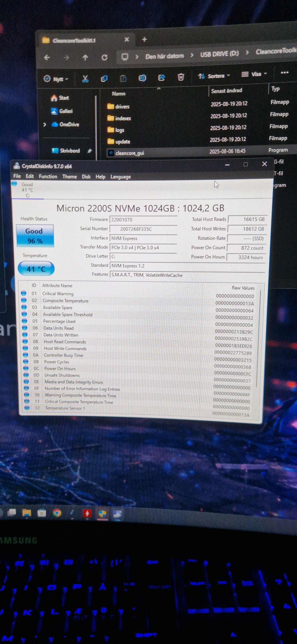The width and height of the screenshot is (297, 644).
Task: Open the three-dot more options menu
Action: tap(285, 72)
